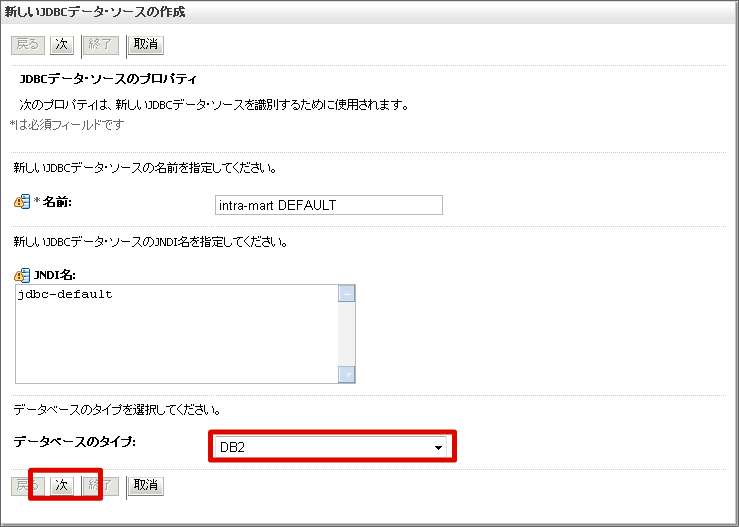Click the warning icon beside JNDI名 label

(x=22, y=275)
